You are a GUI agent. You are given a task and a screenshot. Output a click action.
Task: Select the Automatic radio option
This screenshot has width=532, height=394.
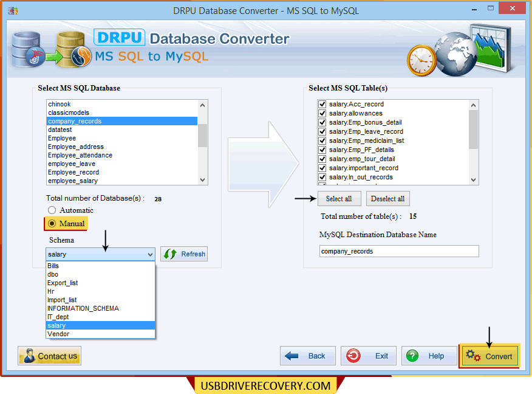52,210
